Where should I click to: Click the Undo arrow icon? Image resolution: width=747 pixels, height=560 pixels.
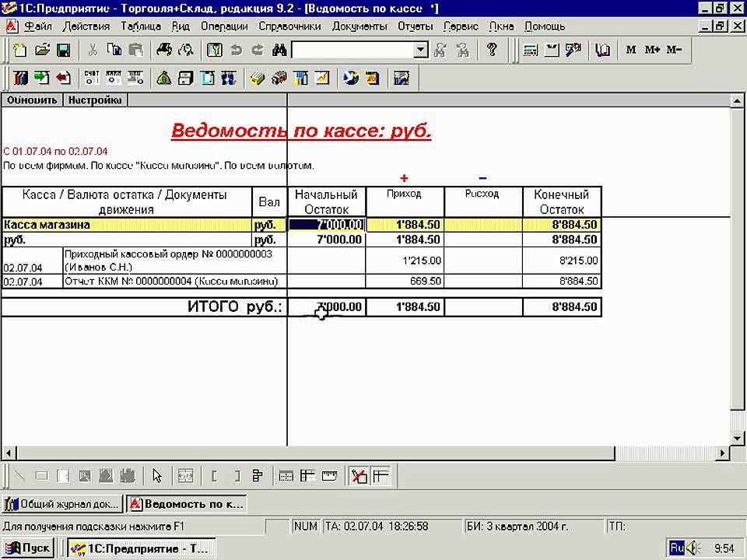pyautogui.click(x=237, y=50)
